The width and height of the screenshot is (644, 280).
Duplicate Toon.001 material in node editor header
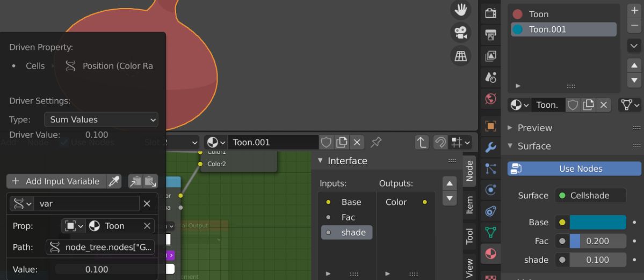[x=342, y=142]
